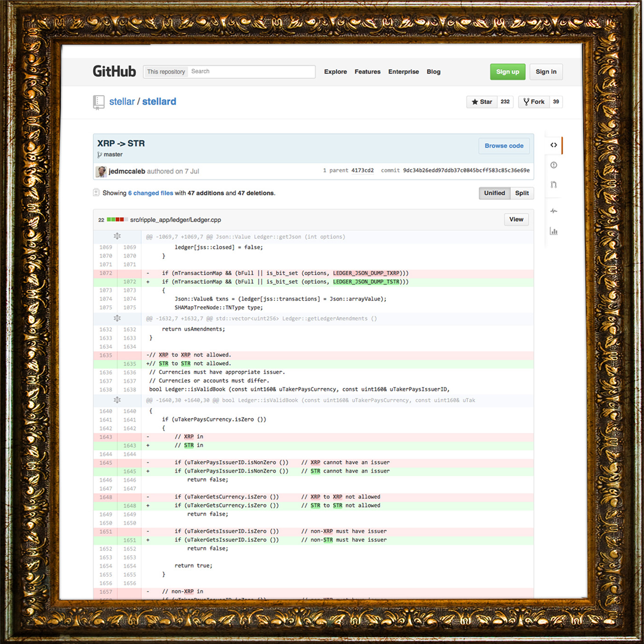Click the unfold icon beside the @@ -1632 hunk
Screen dimensions: 644x644
click(x=117, y=318)
